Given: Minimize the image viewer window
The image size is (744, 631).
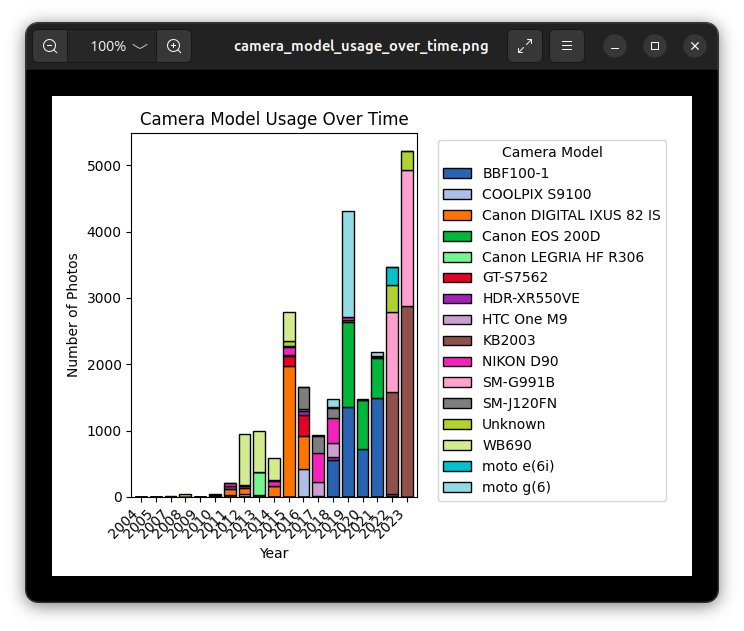Looking at the screenshot, I should (615, 46).
